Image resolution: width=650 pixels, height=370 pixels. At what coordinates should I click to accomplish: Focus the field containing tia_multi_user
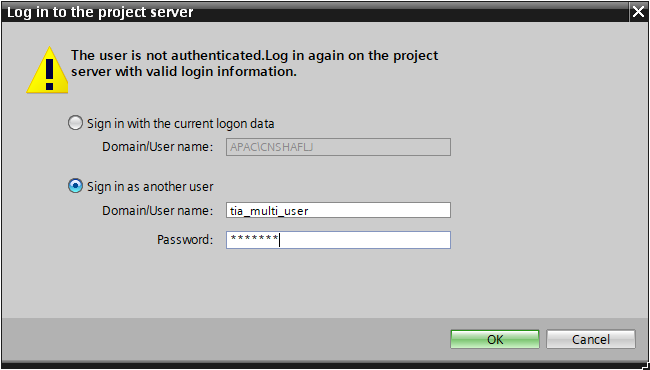(338, 210)
